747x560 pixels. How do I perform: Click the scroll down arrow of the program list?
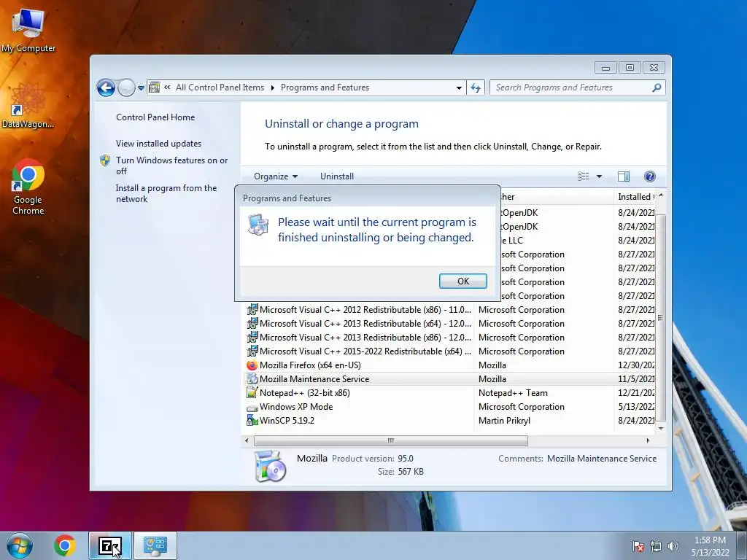tap(661, 428)
